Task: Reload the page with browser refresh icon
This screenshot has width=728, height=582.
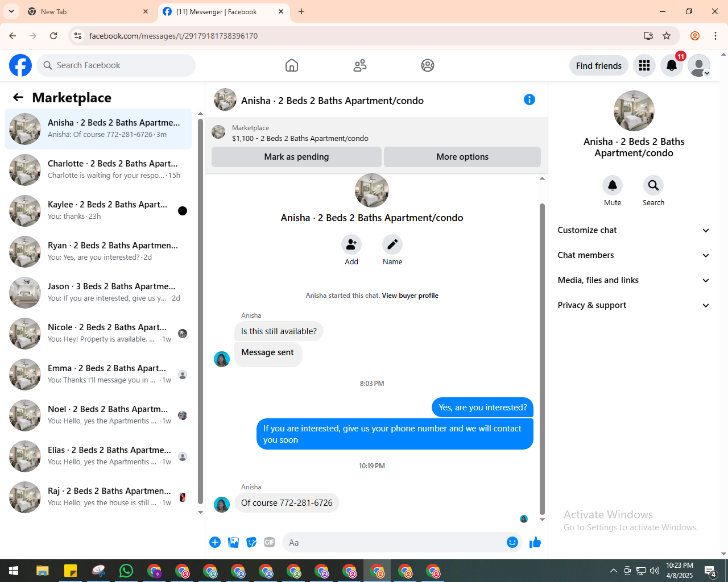Action: [x=53, y=36]
